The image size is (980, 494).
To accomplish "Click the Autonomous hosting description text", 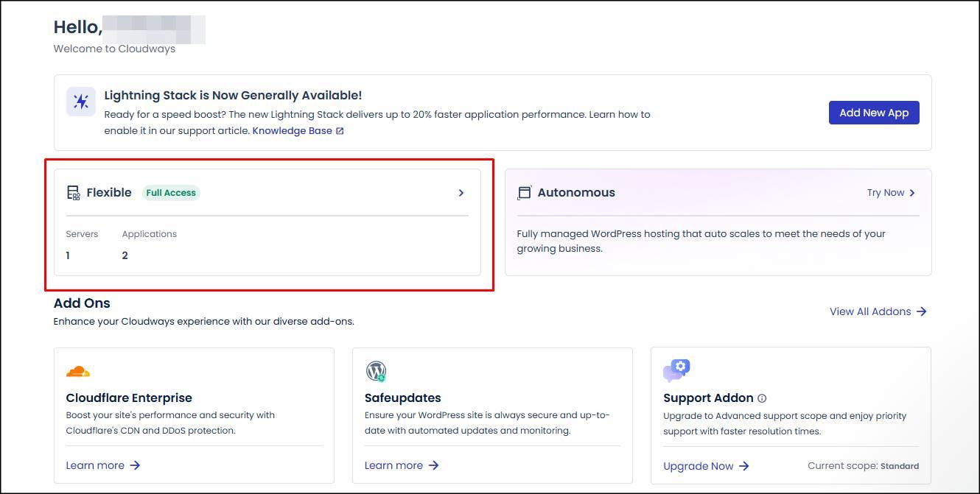I will click(x=701, y=241).
